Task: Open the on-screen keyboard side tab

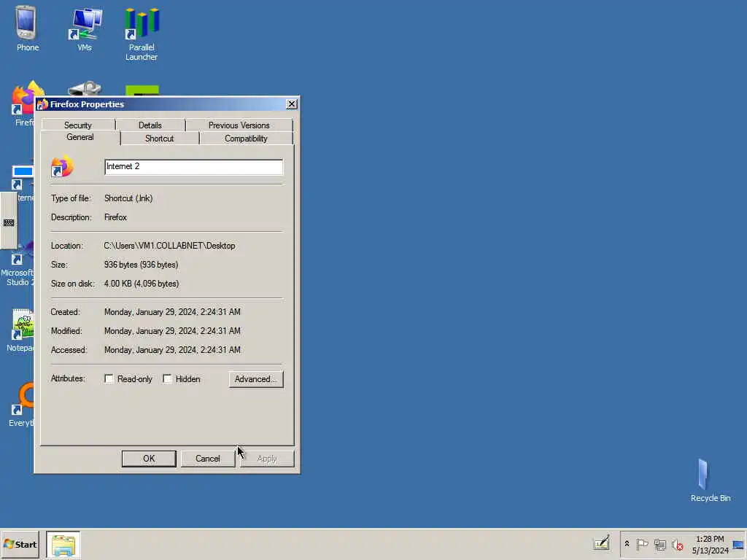Action: pyautogui.click(x=9, y=222)
